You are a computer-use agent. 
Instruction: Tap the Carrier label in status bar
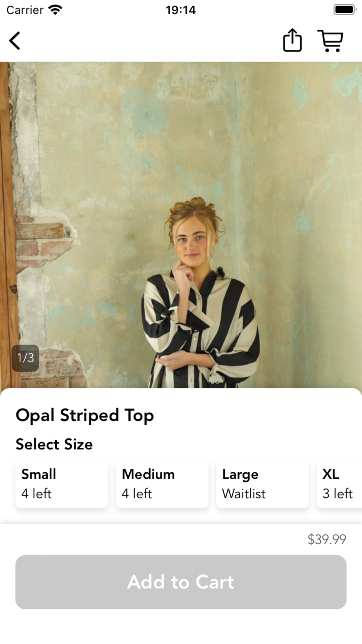[x=25, y=10]
